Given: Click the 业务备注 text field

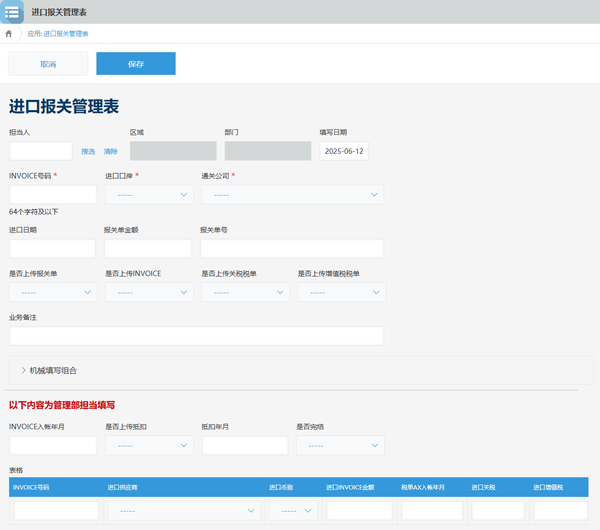Looking at the screenshot, I should (x=196, y=336).
